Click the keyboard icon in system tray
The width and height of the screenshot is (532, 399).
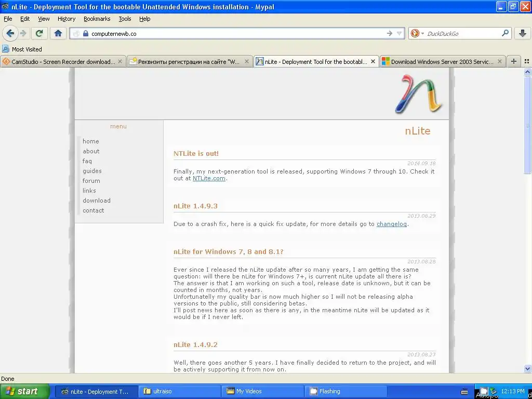coord(464,392)
